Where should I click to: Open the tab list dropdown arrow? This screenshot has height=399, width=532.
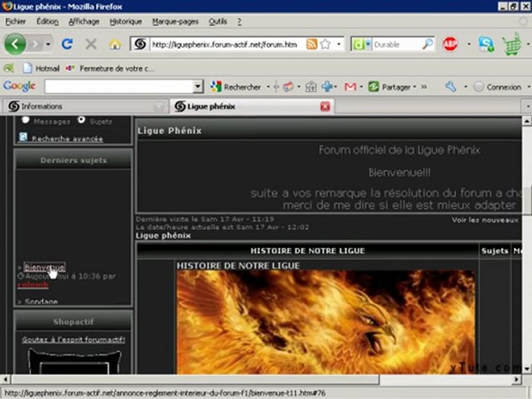(x=527, y=106)
